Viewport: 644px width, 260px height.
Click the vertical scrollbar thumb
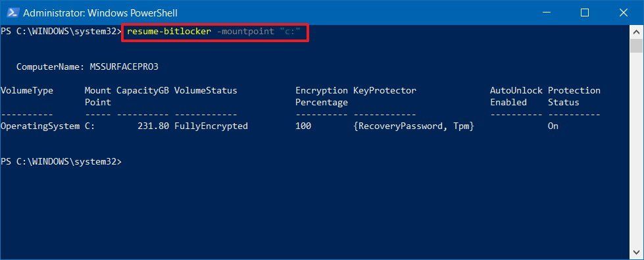tap(636, 46)
